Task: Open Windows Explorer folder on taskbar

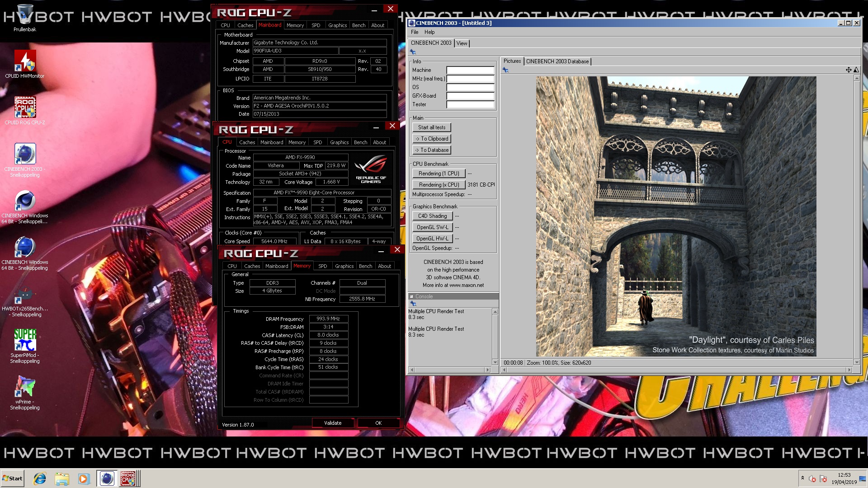Action: click(62, 479)
